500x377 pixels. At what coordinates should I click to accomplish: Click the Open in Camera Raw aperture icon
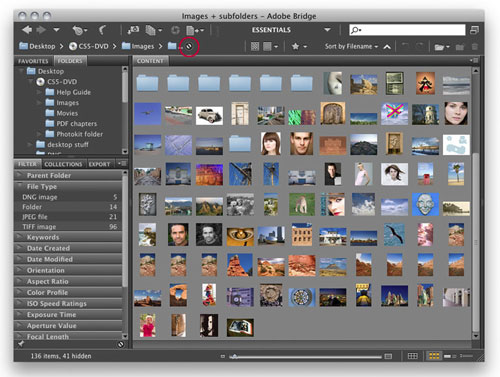(175, 30)
